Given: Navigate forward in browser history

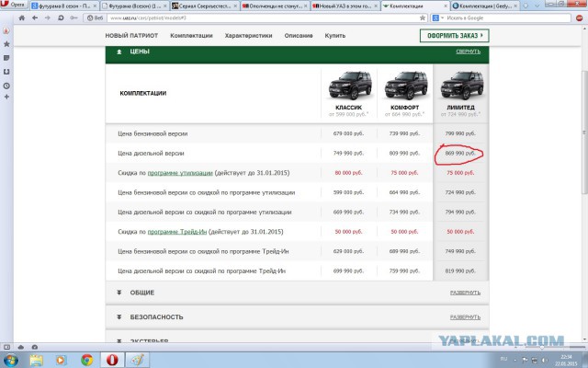Looking at the screenshot, I should coord(48,18).
